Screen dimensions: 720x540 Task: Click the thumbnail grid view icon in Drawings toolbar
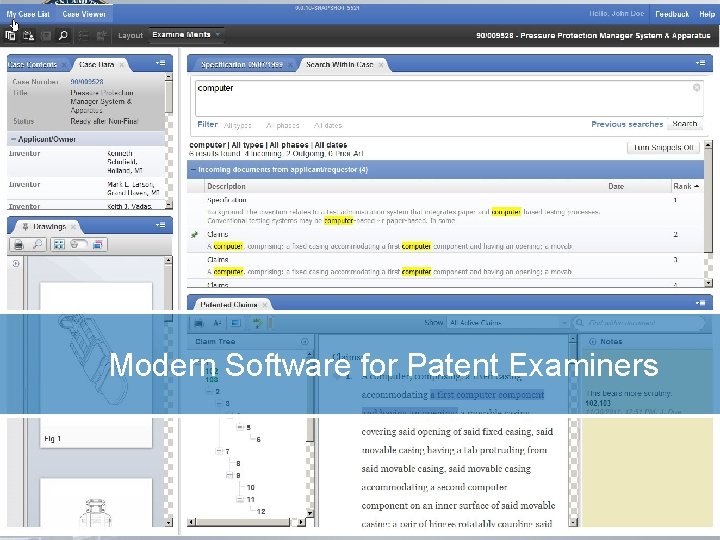59,244
